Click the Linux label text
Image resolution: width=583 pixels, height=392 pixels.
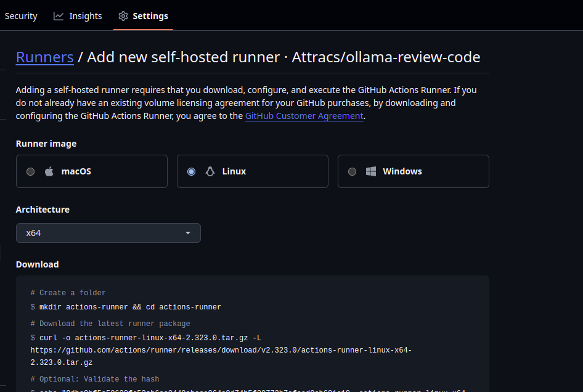(x=234, y=171)
